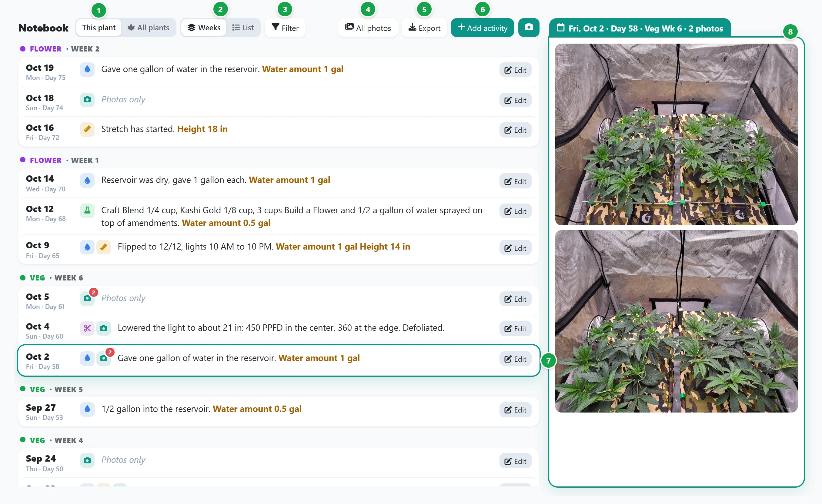Switch to All plants view
This screenshot has height=504, width=822.
point(149,28)
